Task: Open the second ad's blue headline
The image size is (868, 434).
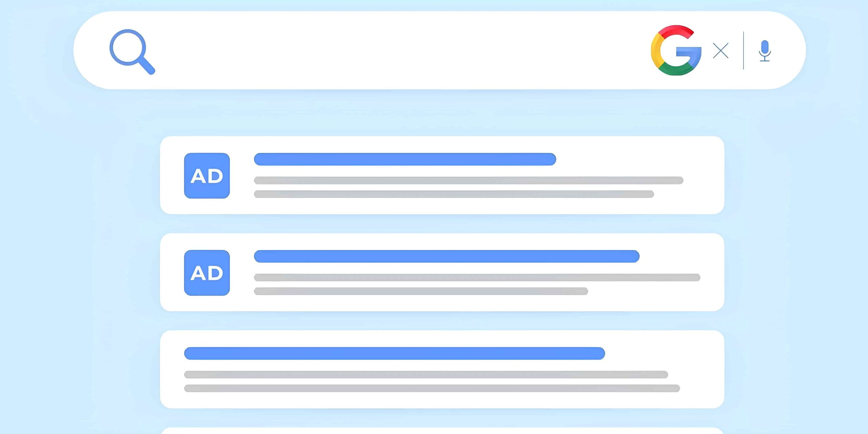Action: coord(447,256)
